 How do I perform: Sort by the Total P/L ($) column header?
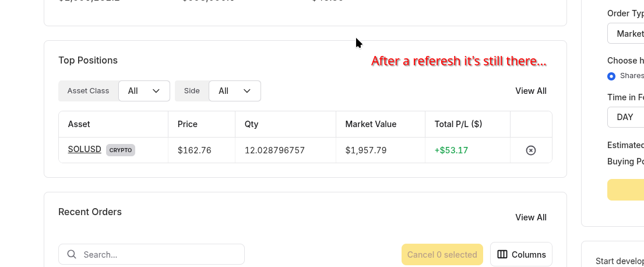coord(458,124)
